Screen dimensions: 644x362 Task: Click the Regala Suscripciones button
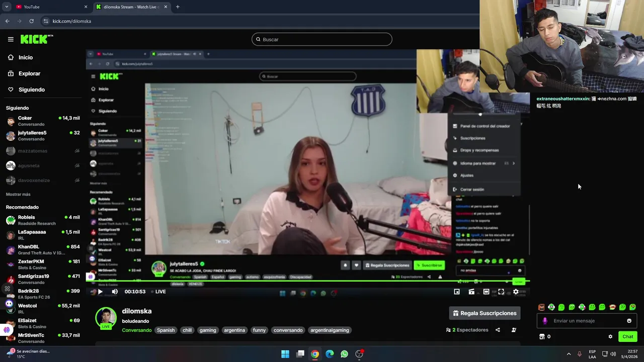485,313
